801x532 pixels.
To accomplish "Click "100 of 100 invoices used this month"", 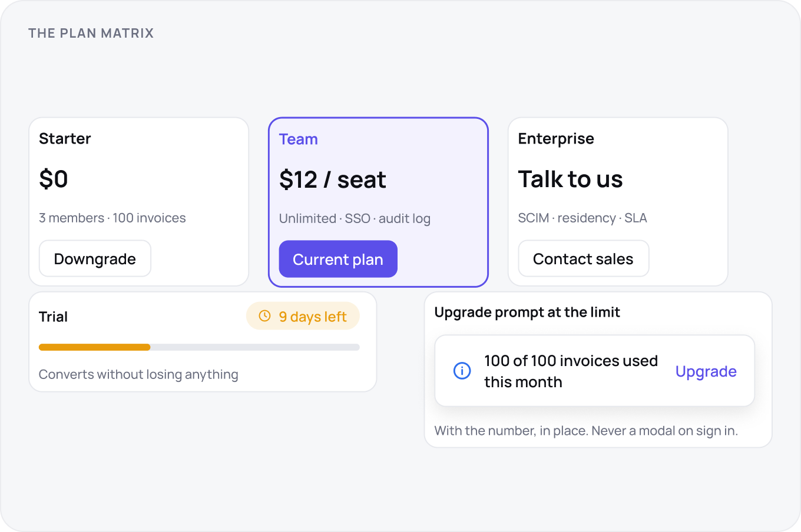I will 571,371.
